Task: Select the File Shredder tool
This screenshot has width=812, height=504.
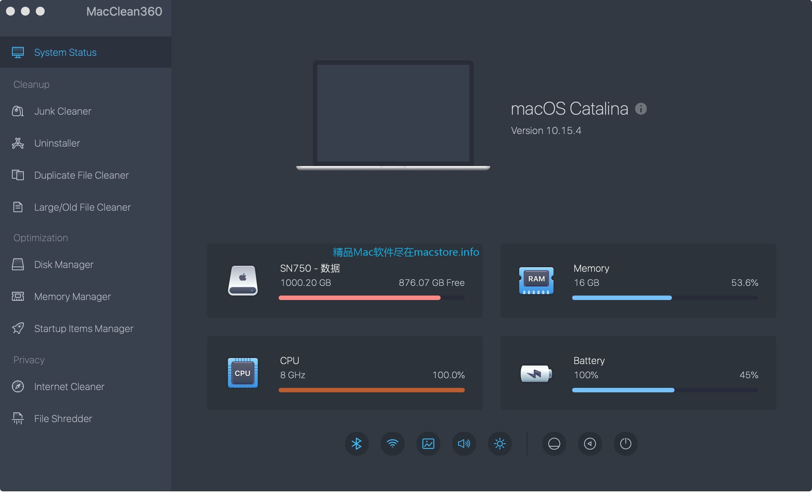Action: pyautogui.click(x=63, y=419)
